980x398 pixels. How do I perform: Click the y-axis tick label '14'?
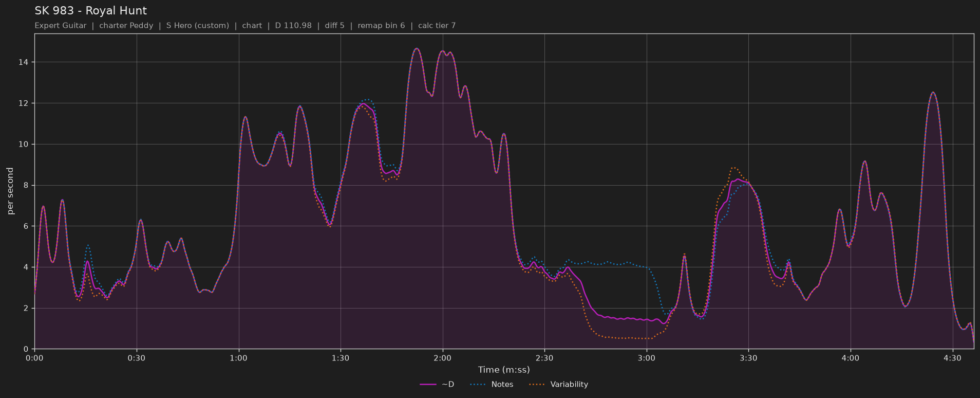click(24, 62)
